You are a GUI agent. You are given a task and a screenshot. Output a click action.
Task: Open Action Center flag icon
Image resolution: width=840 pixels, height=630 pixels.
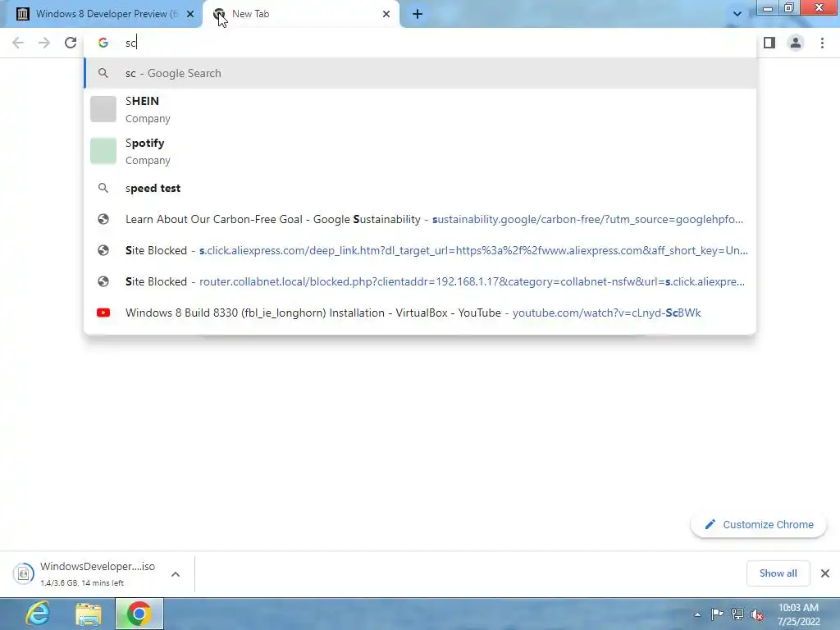[717, 614]
